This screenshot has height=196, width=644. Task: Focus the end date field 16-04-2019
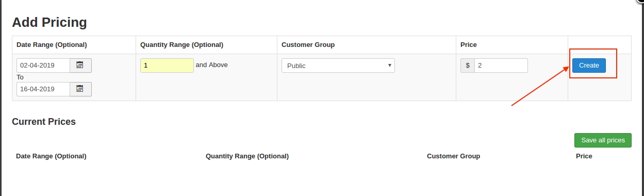pos(43,89)
